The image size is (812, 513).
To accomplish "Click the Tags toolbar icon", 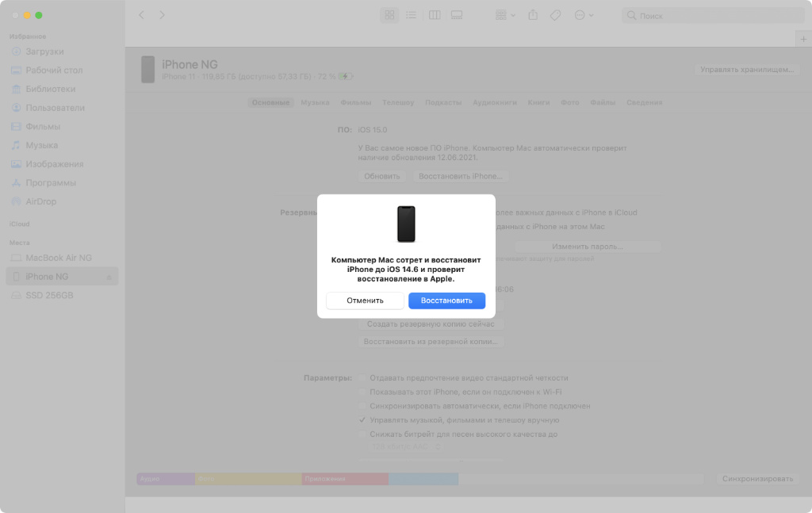I will [555, 15].
